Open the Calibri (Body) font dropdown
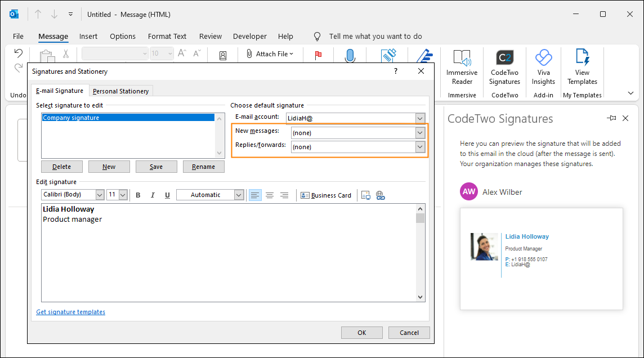Viewport: 644px width, 358px height. pos(100,195)
